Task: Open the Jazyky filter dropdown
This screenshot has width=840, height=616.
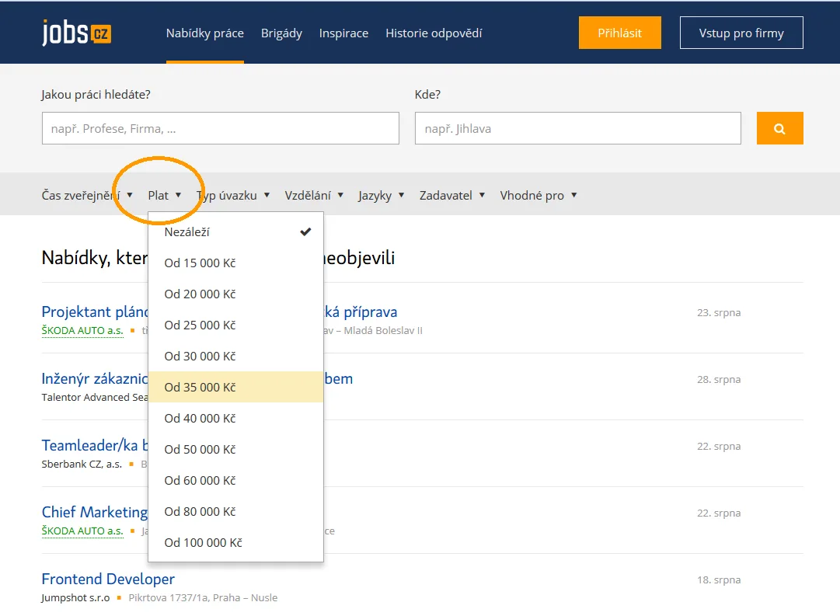Action: click(381, 196)
